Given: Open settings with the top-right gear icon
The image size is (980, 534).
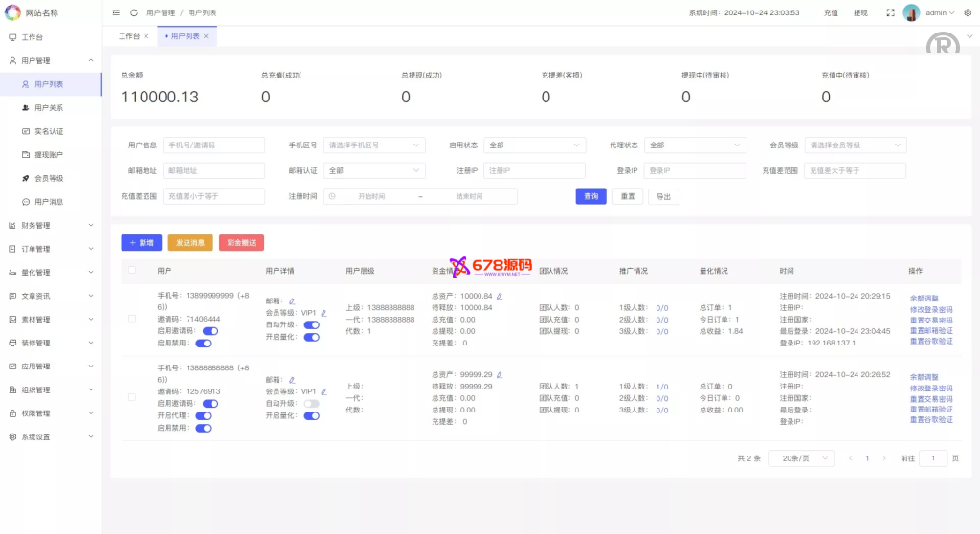Looking at the screenshot, I should point(968,13).
